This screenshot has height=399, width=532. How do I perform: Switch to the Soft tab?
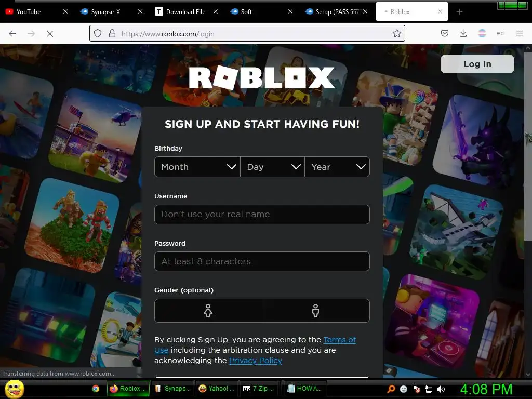pyautogui.click(x=261, y=12)
